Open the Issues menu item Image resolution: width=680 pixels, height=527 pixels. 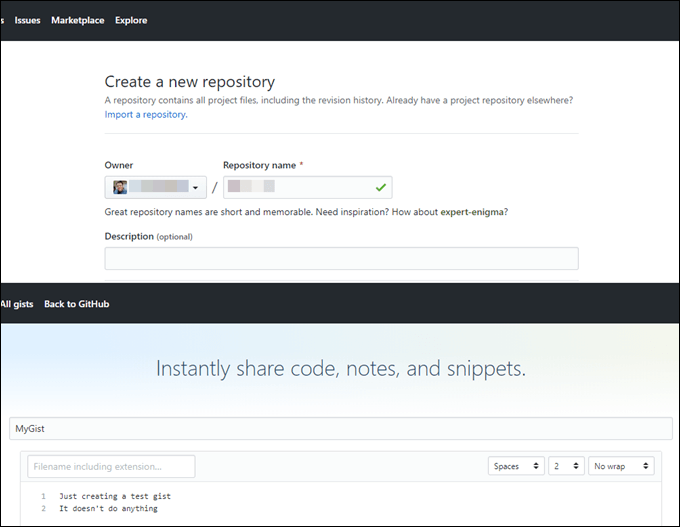pyautogui.click(x=27, y=20)
